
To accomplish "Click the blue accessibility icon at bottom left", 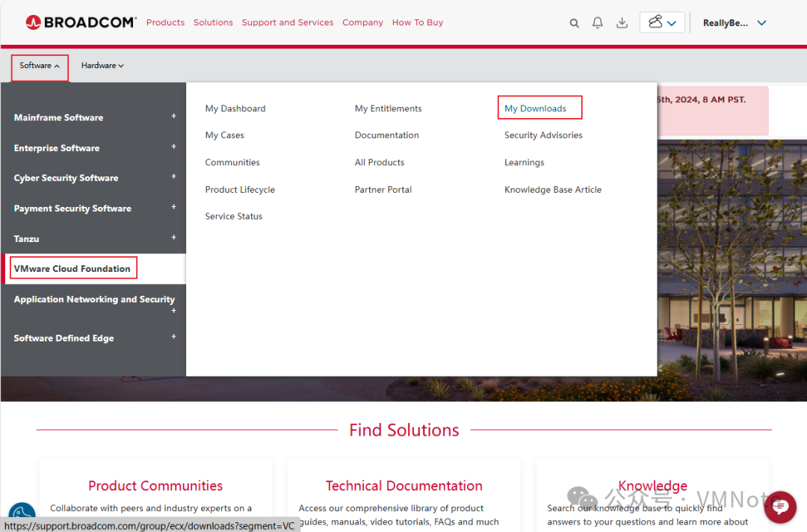I will coord(22,510).
